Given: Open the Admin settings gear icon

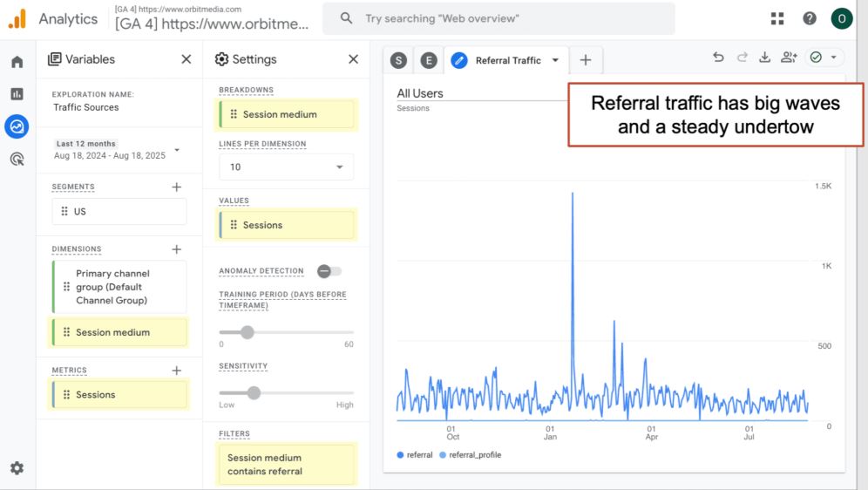Looking at the screenshot, I should pos(17,468).
